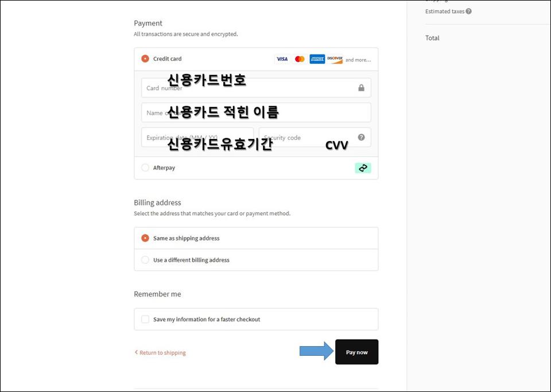Go back via Return to shipping link
The image size is (551, 392).
[x=160, y=352]
